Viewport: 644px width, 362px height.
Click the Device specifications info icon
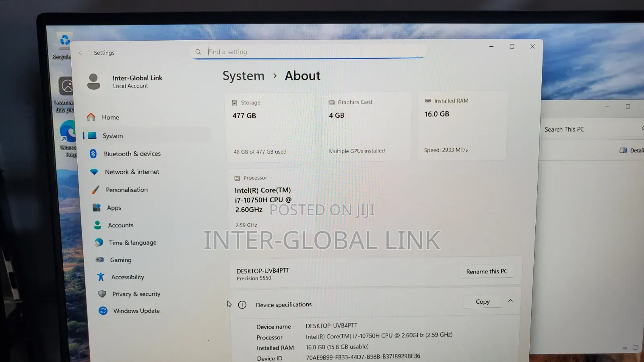pos(242,305)
